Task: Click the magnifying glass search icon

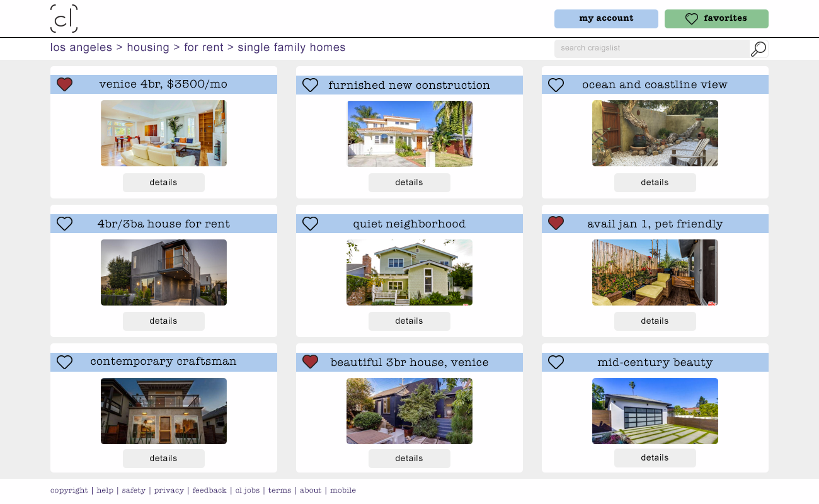Action: click(759, 49)
